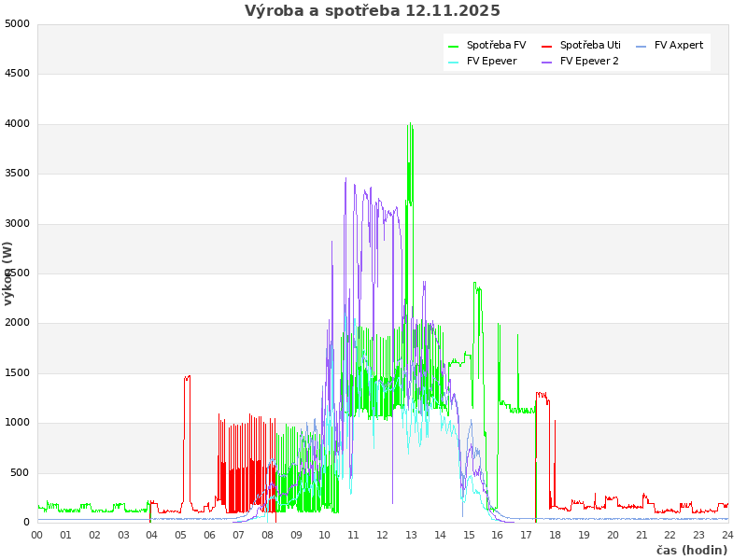Click the green Spotřeba FV legend swatch
This screenshot has width=747, height=560.
click(454, 46)
